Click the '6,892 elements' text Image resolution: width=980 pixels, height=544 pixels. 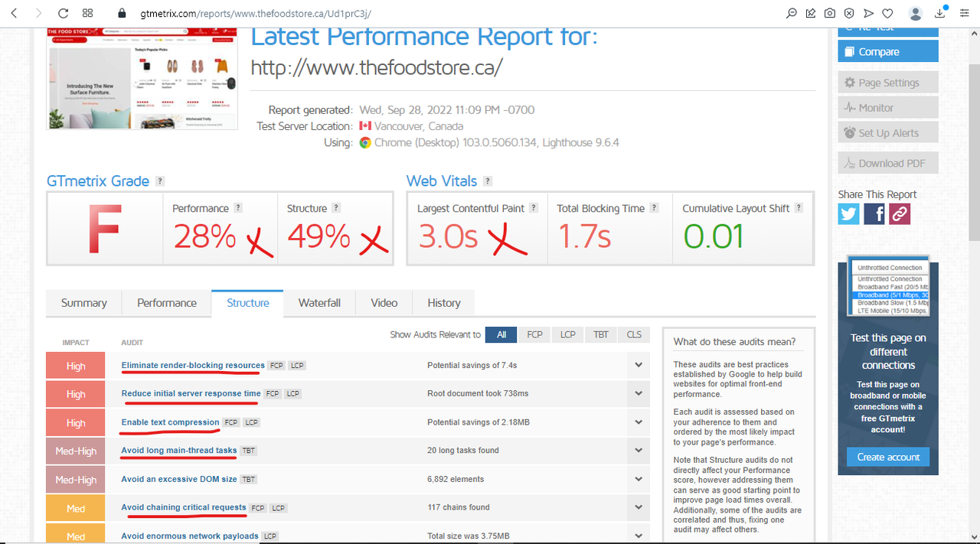[x=456, y=480]
